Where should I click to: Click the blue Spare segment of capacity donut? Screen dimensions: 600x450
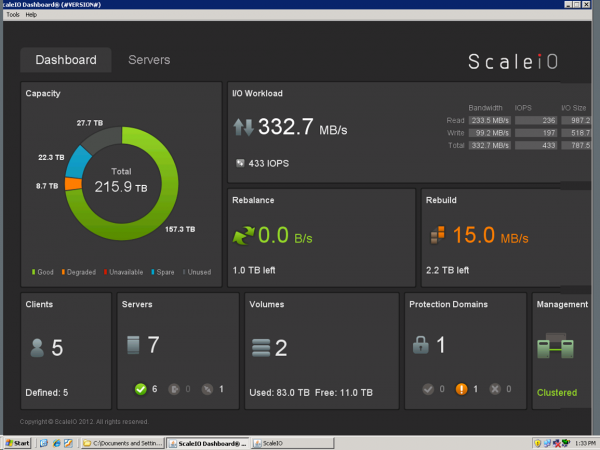pos(77,163)
